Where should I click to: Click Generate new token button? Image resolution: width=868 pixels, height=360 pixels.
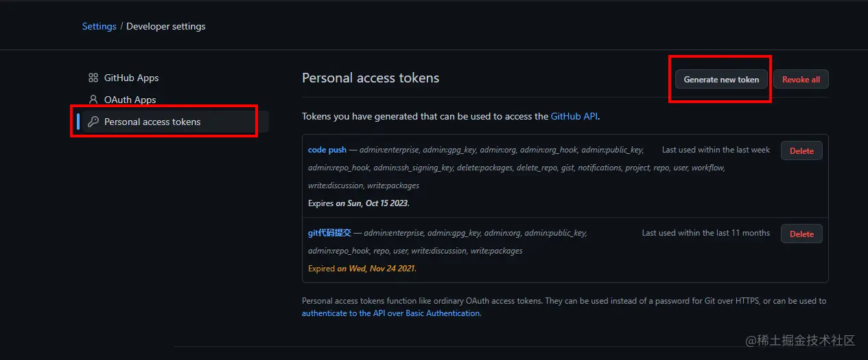(721, 80)
